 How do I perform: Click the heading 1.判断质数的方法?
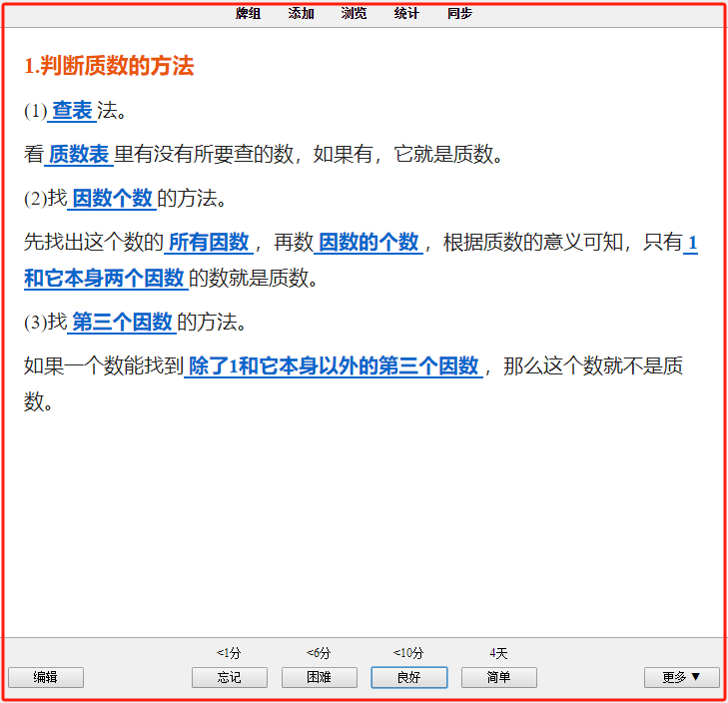109,66
